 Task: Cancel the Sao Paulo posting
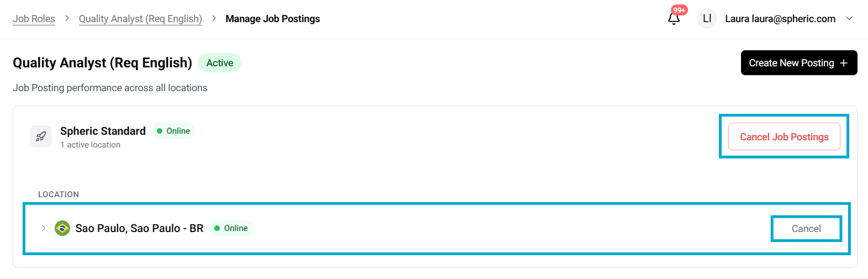[x=806, y=229]
